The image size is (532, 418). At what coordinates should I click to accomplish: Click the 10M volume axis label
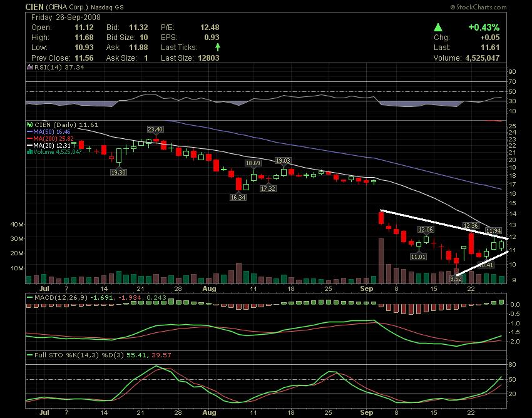point(18,268)
